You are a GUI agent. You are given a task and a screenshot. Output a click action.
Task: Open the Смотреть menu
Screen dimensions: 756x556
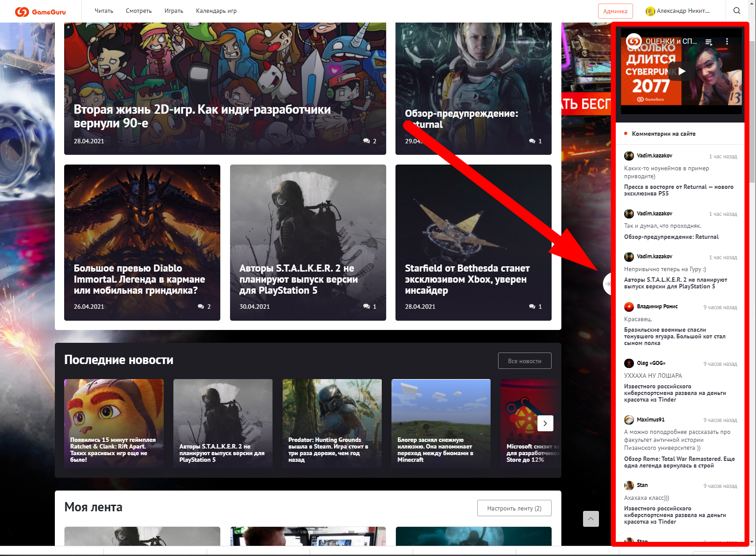click(x=138, y=11)
